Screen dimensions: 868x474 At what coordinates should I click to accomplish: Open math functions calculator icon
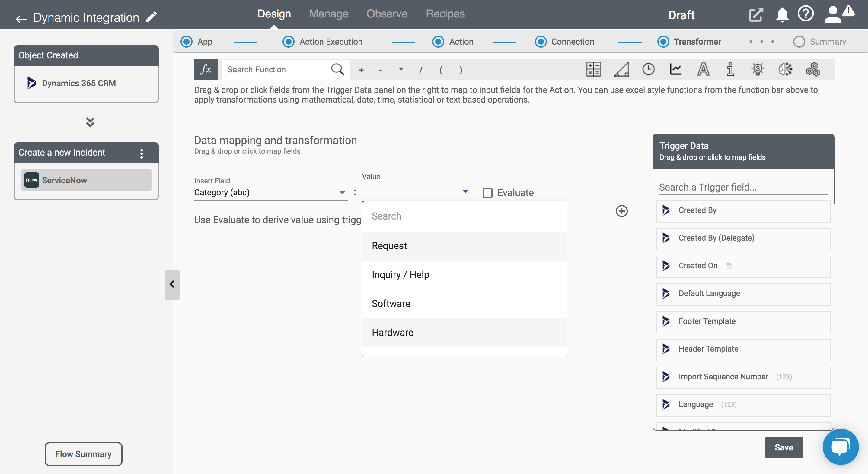click(593, 69)
